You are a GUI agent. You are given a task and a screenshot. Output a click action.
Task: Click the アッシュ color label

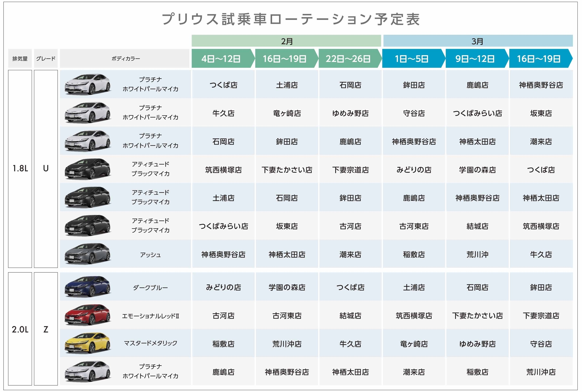pos(150,255)
